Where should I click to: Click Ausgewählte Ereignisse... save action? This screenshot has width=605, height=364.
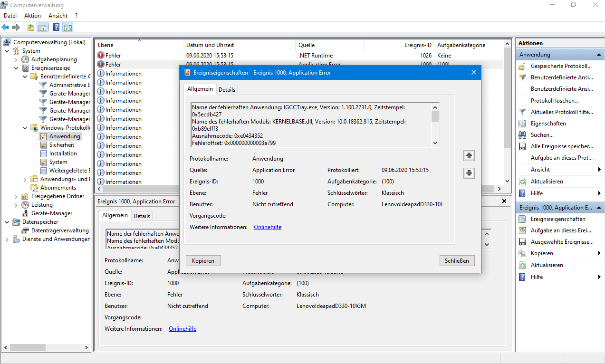pyautogui.click(x=562, y=242)
